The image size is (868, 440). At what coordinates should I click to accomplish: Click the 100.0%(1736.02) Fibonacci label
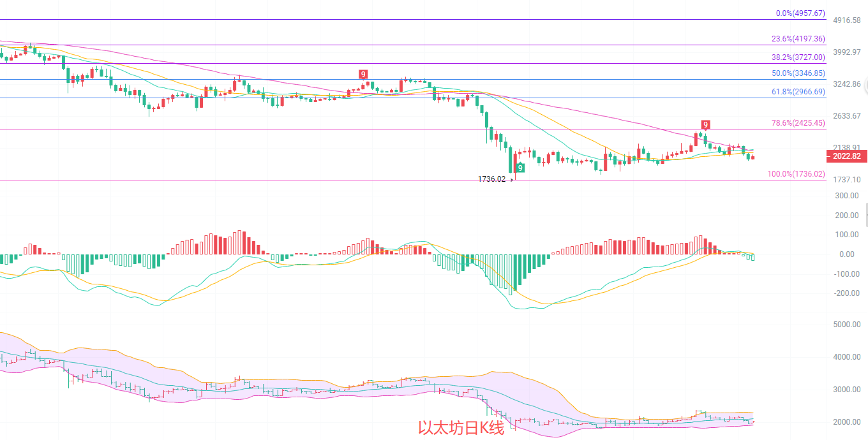(796, 174)
